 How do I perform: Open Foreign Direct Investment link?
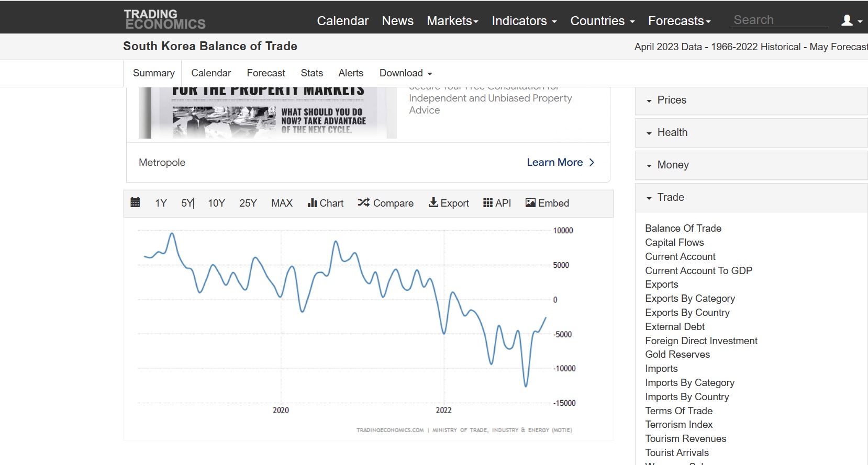[x=701, y=341]
